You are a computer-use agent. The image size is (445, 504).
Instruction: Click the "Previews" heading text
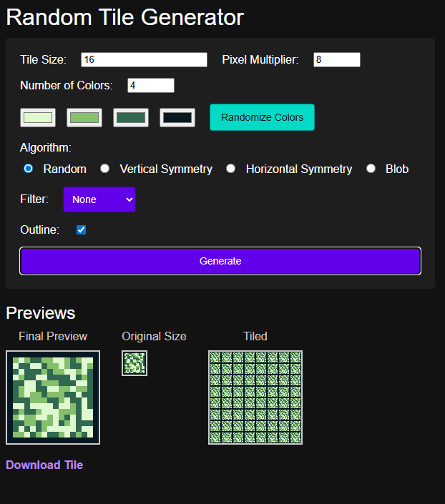41,313
